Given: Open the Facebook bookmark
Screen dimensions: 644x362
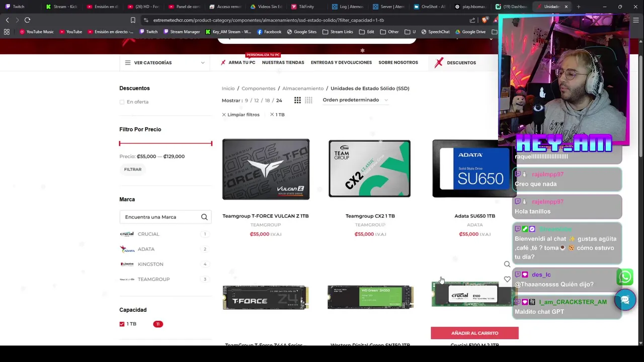Looking at the screenshot, I should (x=269, y=32).
